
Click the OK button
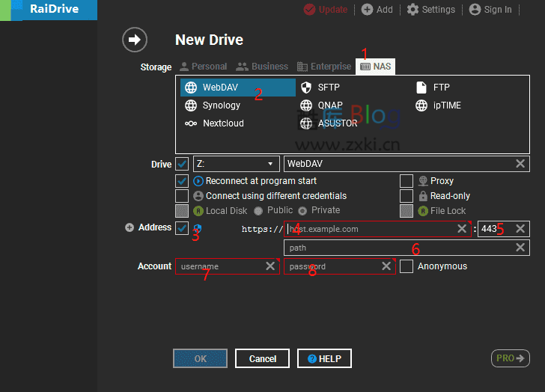point(200,358)
